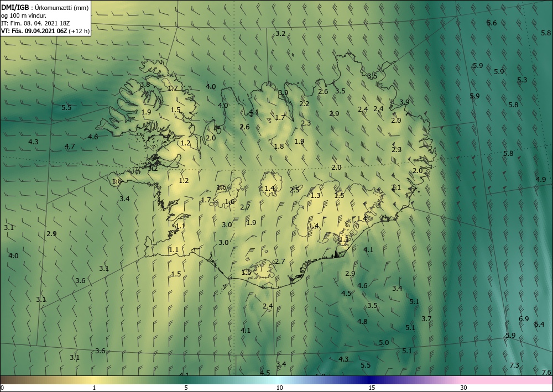Select the '5' tick label on the color scale
This screenshot has height=392, width=553.
[x=186, y=388]
